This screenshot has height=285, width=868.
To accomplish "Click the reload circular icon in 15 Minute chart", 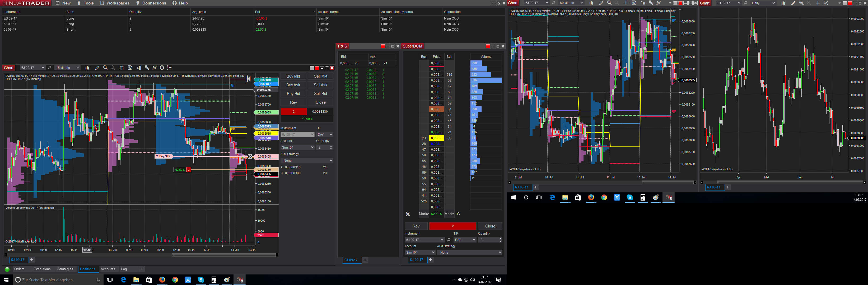I will 162,68.
